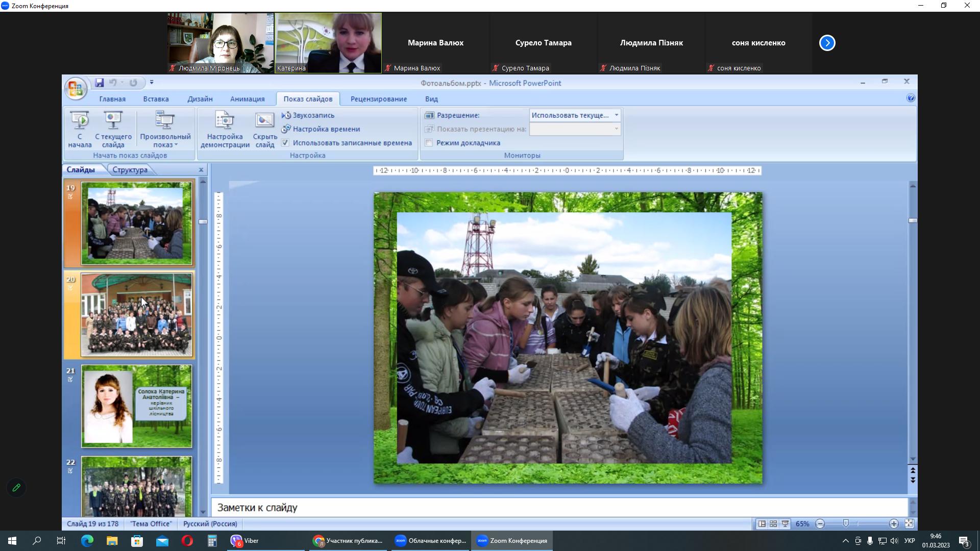The width and height of the screenshot is (980, 551).
Task: Open quick access toolbar customize arrow
Action: click(152, 83)
